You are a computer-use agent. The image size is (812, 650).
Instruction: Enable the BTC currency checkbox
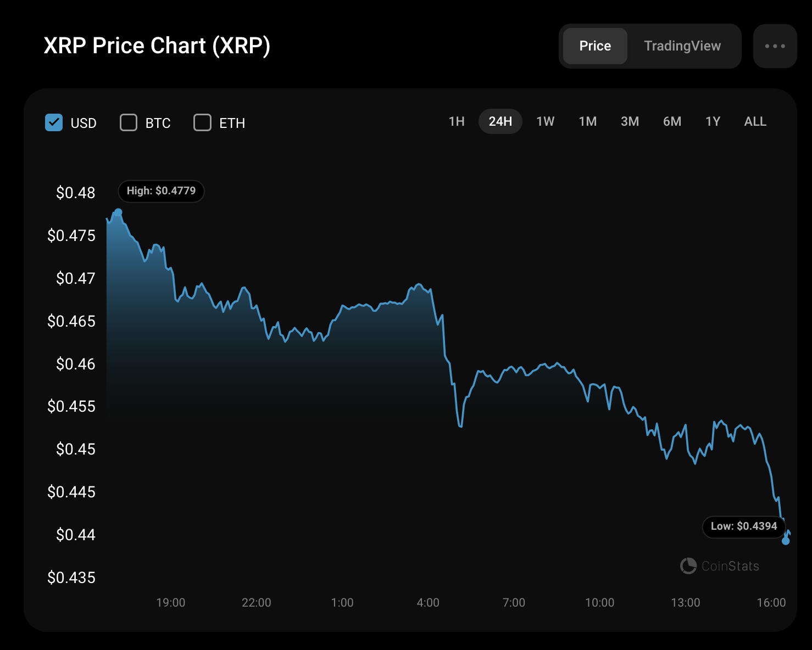tap(129, 122)
